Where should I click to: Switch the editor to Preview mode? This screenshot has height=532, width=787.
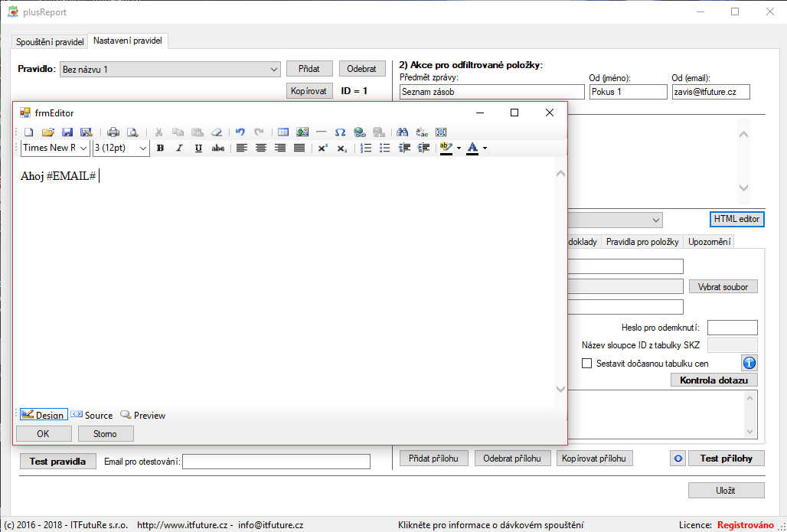point(143,415)
